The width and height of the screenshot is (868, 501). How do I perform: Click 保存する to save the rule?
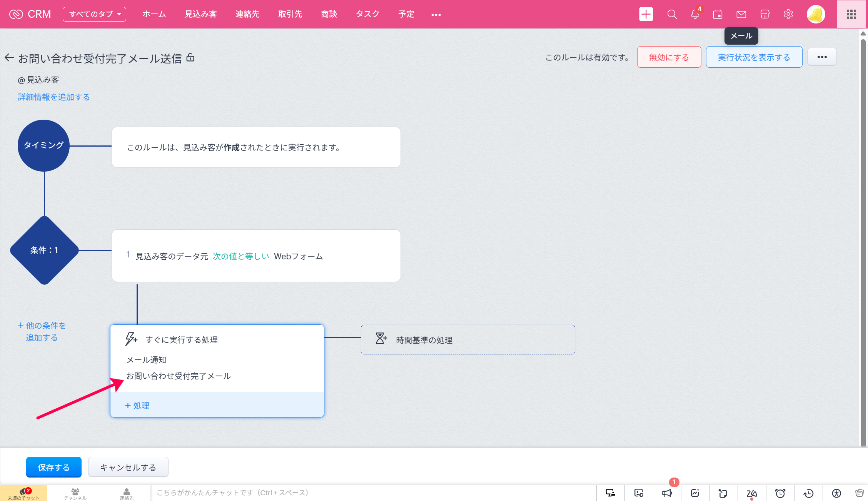click(54, 467)
